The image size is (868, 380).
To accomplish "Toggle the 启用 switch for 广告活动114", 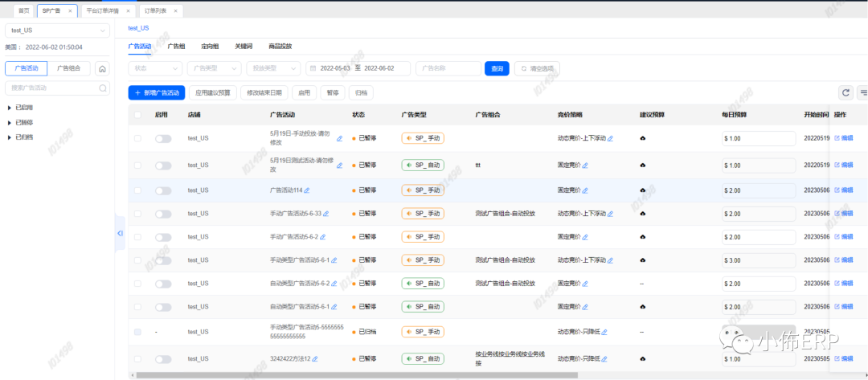I will point(163,190).
